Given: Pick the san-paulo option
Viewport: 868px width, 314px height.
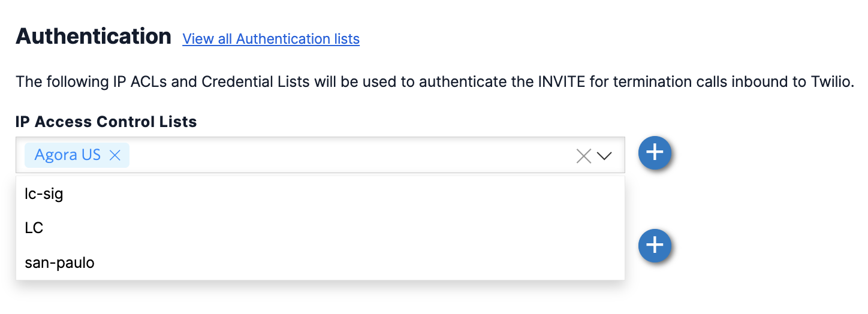Looking at the screenshot, I should tap(60, 262).
